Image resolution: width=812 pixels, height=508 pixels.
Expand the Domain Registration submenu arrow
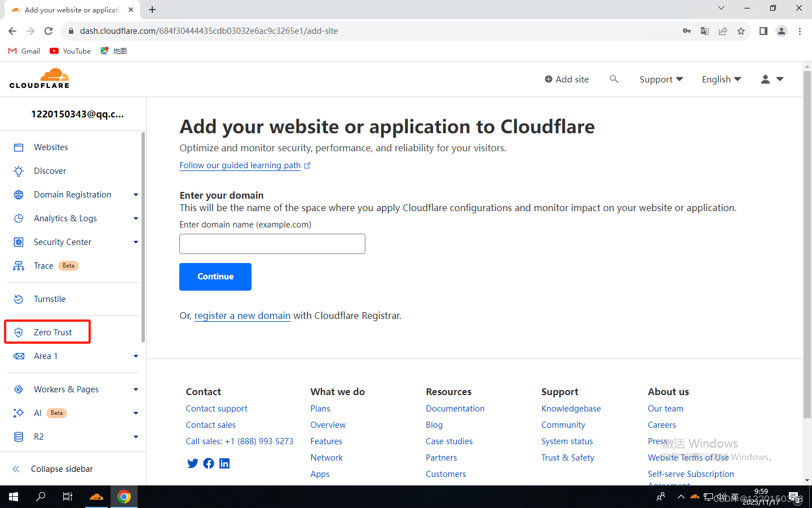[x=136, y=195]
